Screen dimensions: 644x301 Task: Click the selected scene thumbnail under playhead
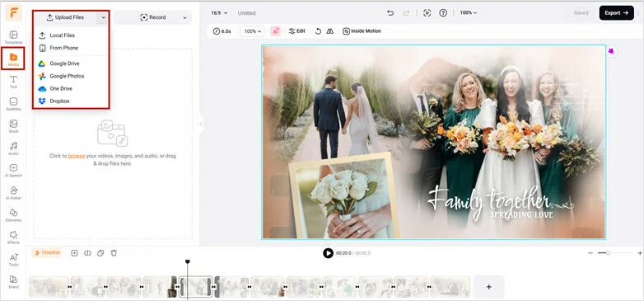point(196,287)
